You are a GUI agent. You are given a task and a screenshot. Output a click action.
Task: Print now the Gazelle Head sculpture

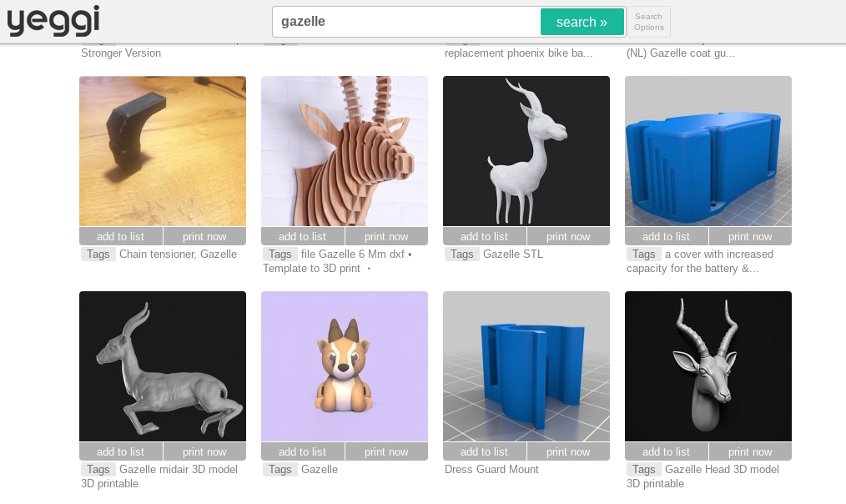coord(749,451)
